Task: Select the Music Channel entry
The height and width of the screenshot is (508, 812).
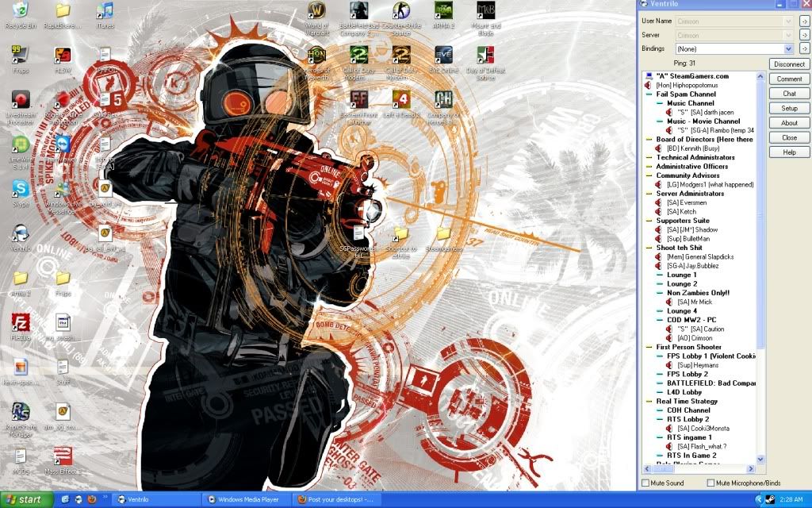Action: click(x=691, y=103)
